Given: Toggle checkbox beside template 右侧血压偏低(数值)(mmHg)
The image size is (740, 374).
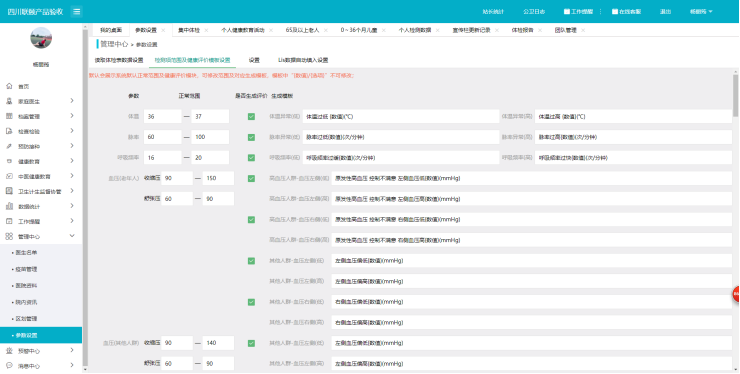Looking at the screenshot, I should click(x=252, y=302).
